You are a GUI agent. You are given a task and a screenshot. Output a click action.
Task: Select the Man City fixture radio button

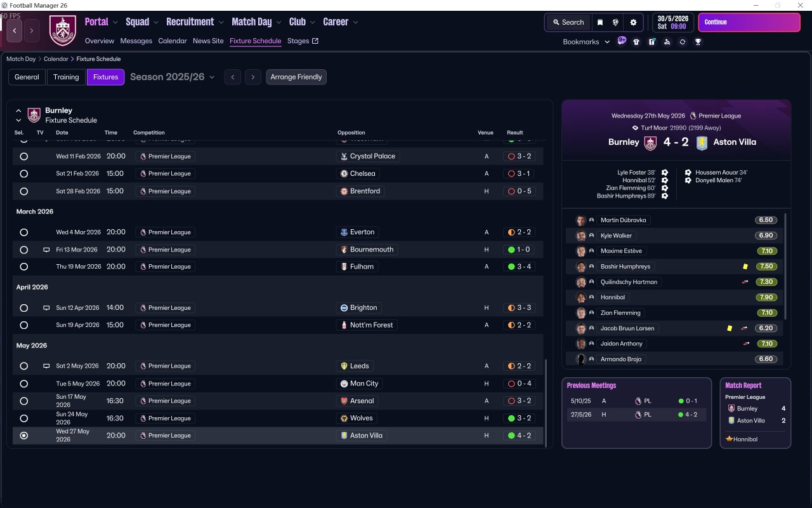click(24, 384)
